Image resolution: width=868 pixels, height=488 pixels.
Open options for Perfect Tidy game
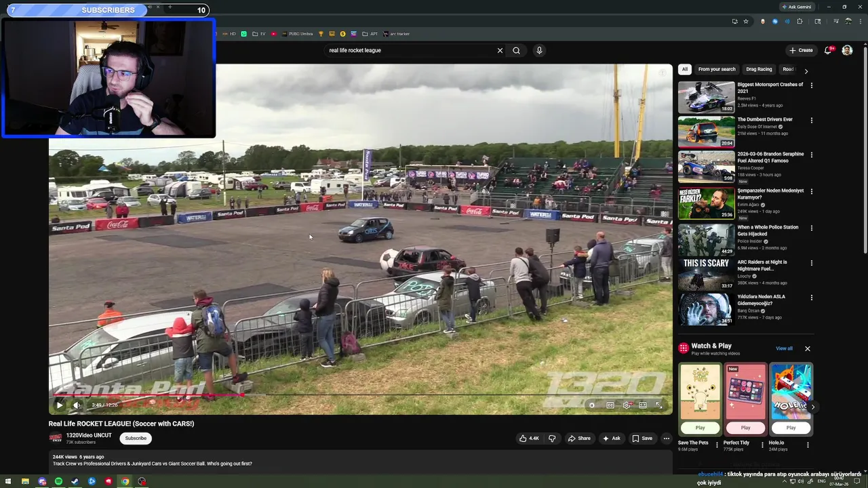[762, 445]
